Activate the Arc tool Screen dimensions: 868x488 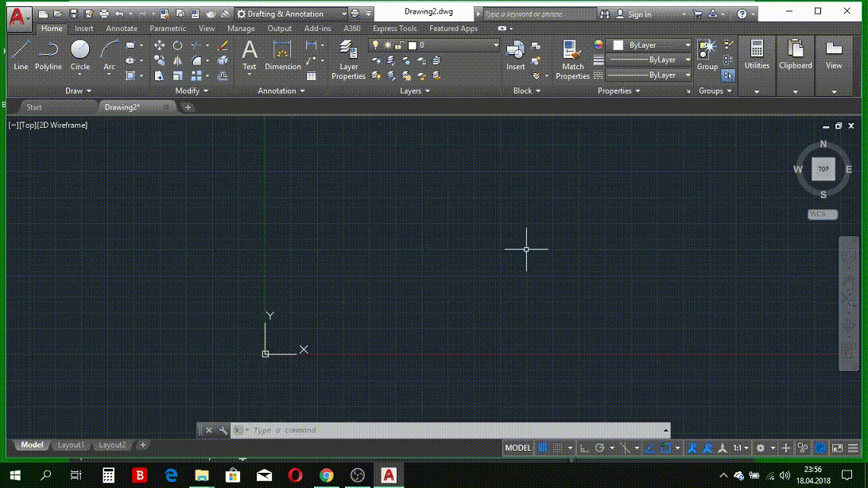tap(109, 55)
